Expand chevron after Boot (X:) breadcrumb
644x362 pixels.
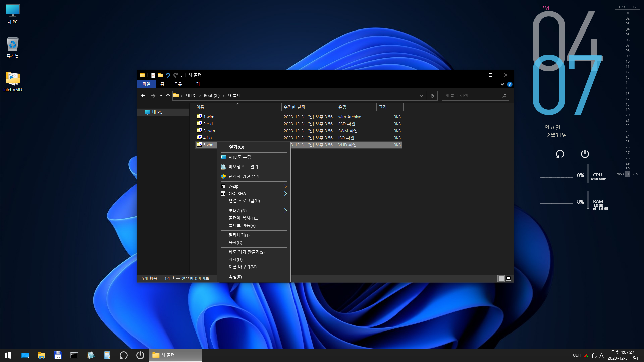click(223, 96)
